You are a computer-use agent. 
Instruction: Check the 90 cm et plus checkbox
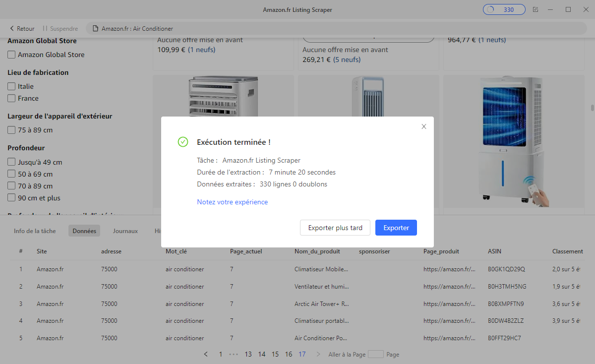pyautogui.click(x=11, y=198)
